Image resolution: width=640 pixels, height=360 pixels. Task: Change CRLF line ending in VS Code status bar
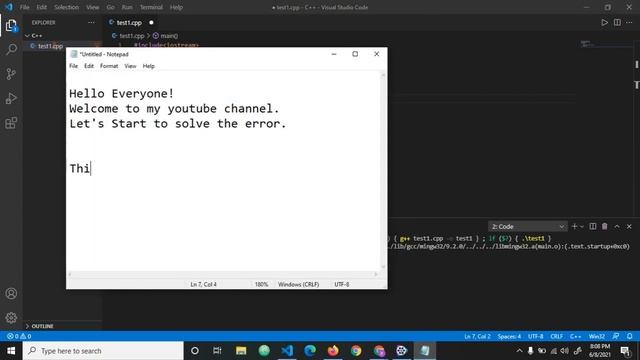(x=557, y=336)
